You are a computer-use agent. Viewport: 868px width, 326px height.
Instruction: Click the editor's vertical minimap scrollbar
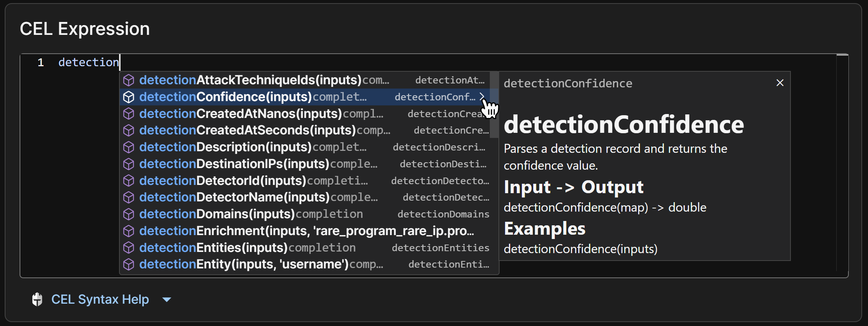[842, 163]
